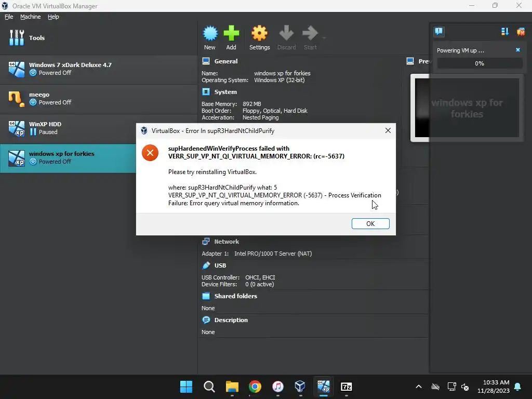Click the orange icon at the notification panel's right end
This screenshot has width=532, height=399.
pyautogui.click(x=521, y=32)
